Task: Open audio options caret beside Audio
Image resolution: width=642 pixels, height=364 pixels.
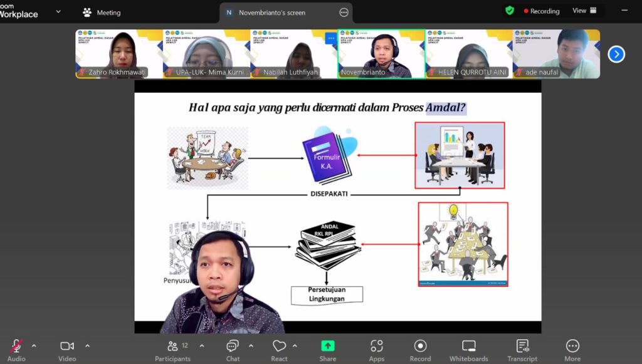Action: pyautogui.click(x=34, y=346)
